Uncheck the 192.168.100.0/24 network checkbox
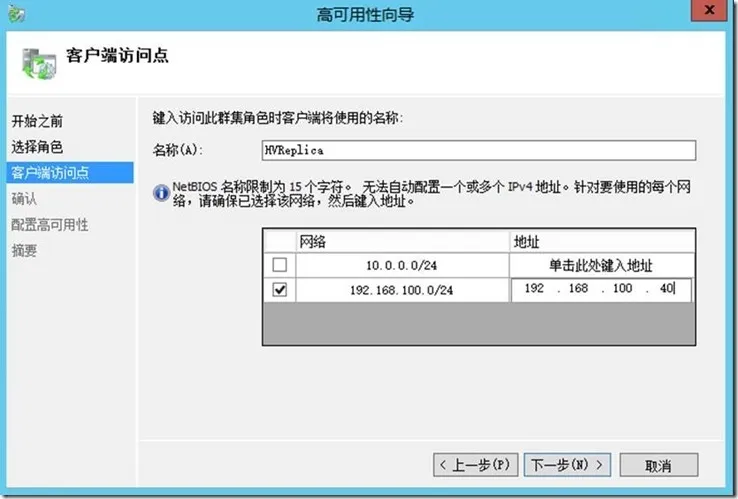 (280, 289)
